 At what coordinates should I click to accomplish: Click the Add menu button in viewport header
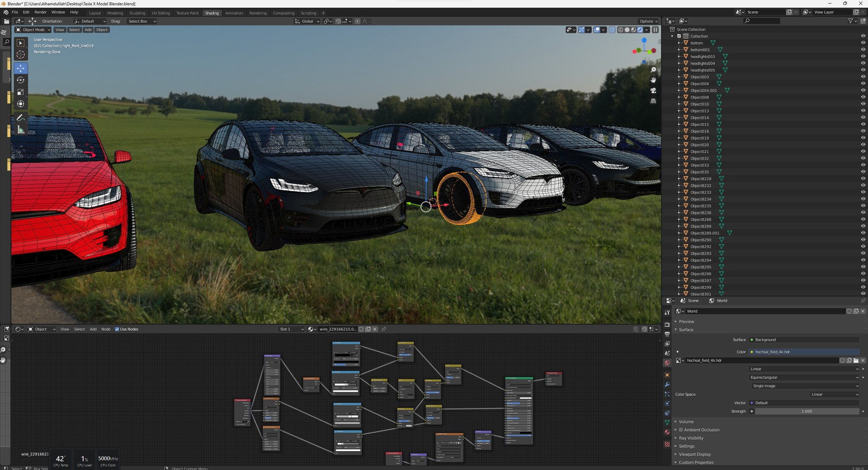[x=88, y=30]
